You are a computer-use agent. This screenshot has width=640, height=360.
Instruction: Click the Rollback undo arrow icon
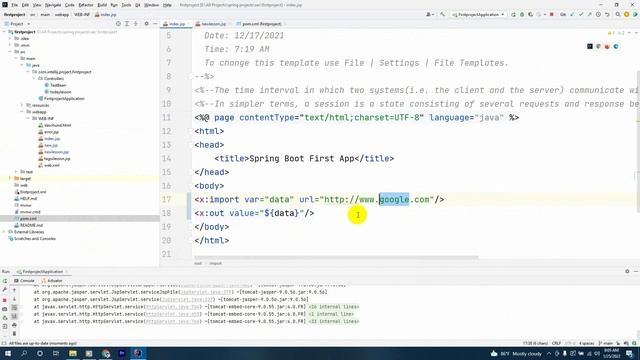pos(607,14)
